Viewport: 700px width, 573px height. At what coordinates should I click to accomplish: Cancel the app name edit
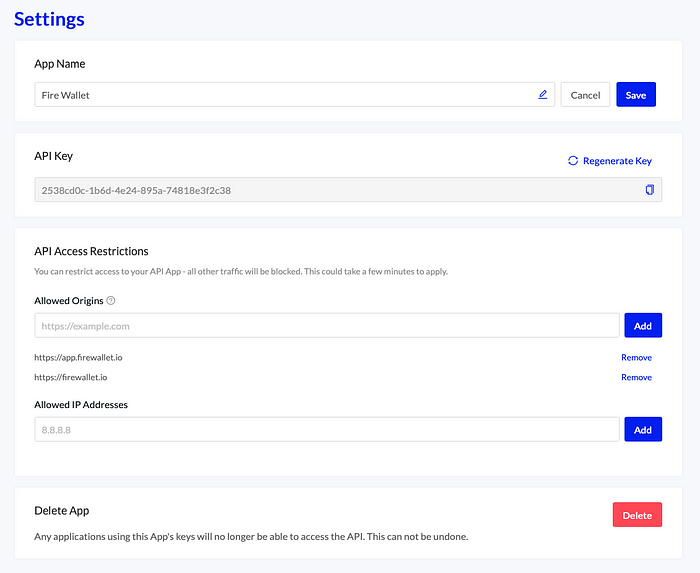pos(585,95)
